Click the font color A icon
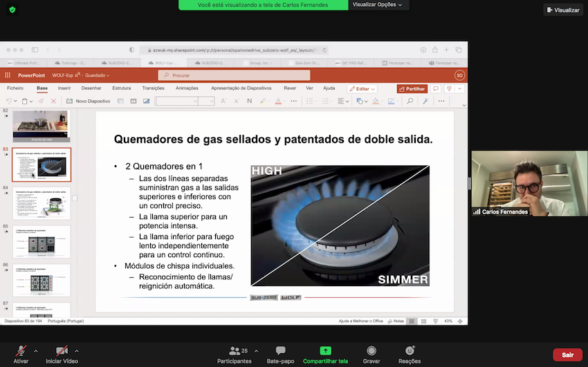This screenshot has height=367, width=588. tap(278, 101)
